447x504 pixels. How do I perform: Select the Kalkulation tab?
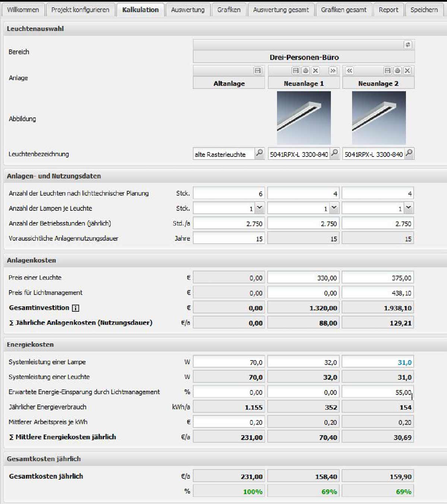(x=140, y=10)
